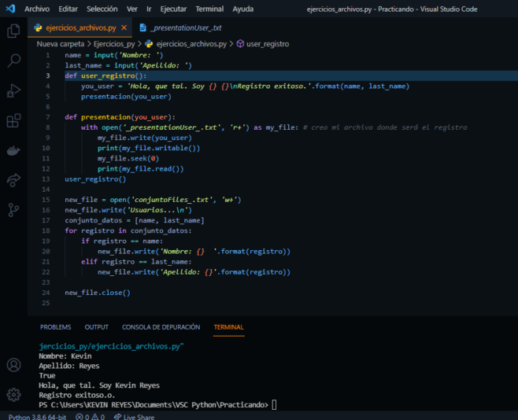
Task: Open the Run and Debug view
Action: [x=13, y=90]
